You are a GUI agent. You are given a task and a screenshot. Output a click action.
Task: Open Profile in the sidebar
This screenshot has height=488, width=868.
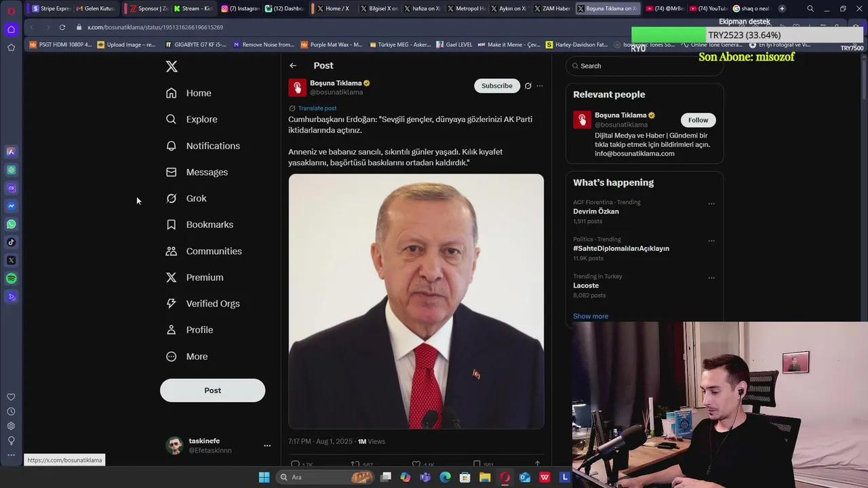190,330
